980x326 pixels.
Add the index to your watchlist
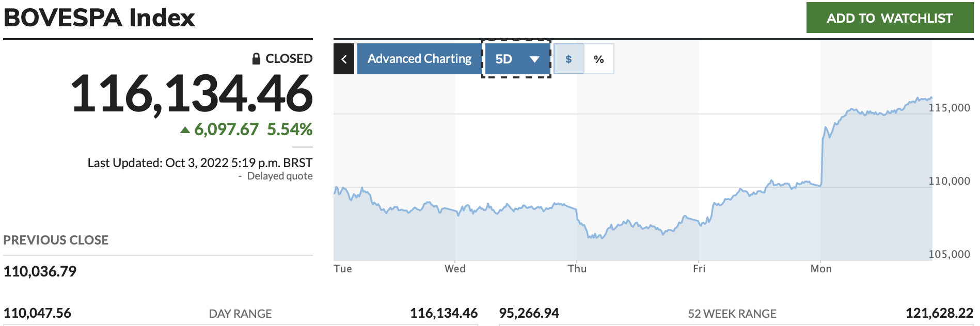[x=890, y=18]
